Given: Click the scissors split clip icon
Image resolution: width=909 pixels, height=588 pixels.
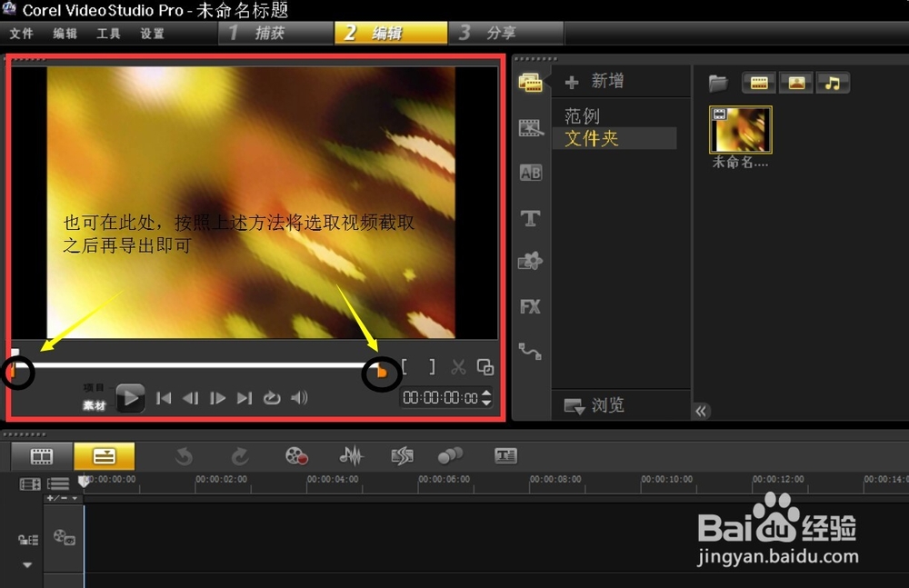Looking at the screenshot, I should (458, 367).
